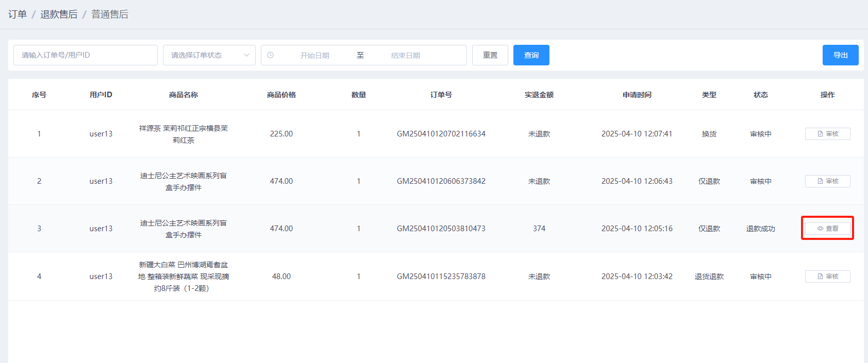Screen dimensions: 868x363
Task: Expand the 请选择订单状态 dropdown arrow
Action: (x=246, y=55)
